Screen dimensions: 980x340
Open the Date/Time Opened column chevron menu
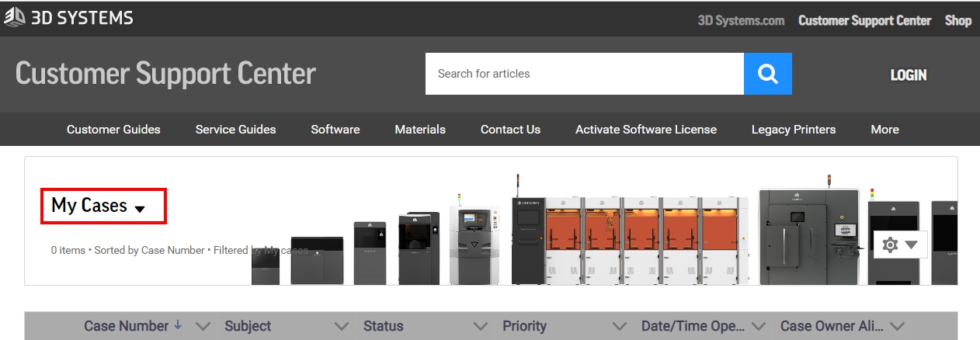click(759, 326)
